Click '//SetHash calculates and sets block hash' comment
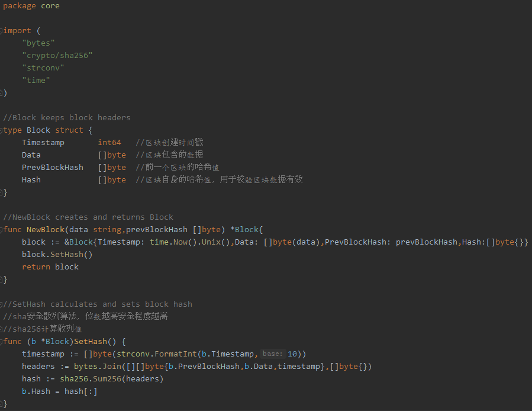Viewport: 532px width, 411px height. [x=98, y=304]
